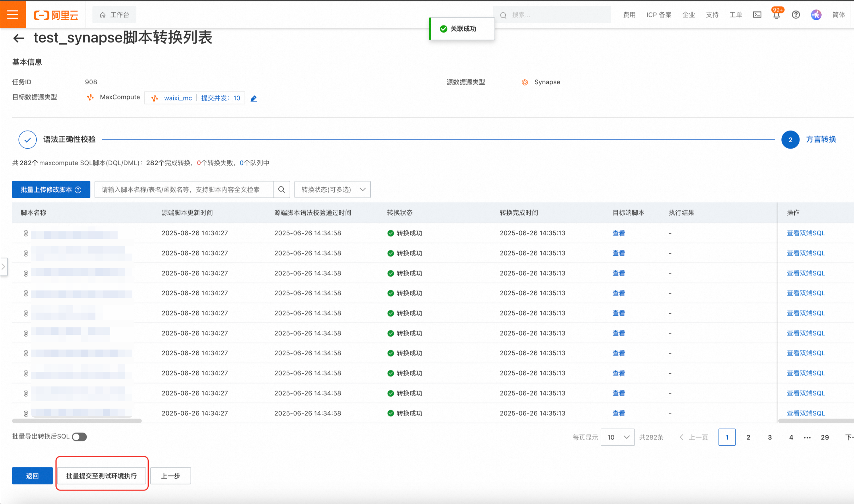Open the ICP 备案 menu item

[659, 14]
